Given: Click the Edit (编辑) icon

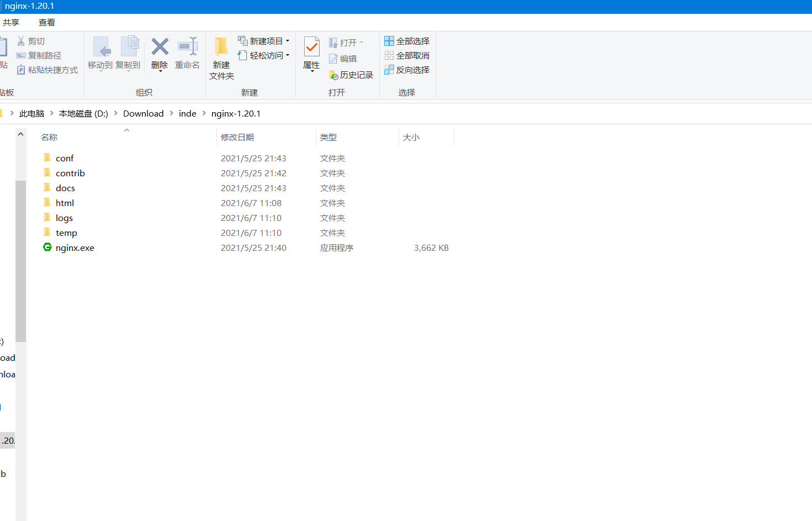Looking at the screenshot, I should pyautogui.click(x=346, y=59).
